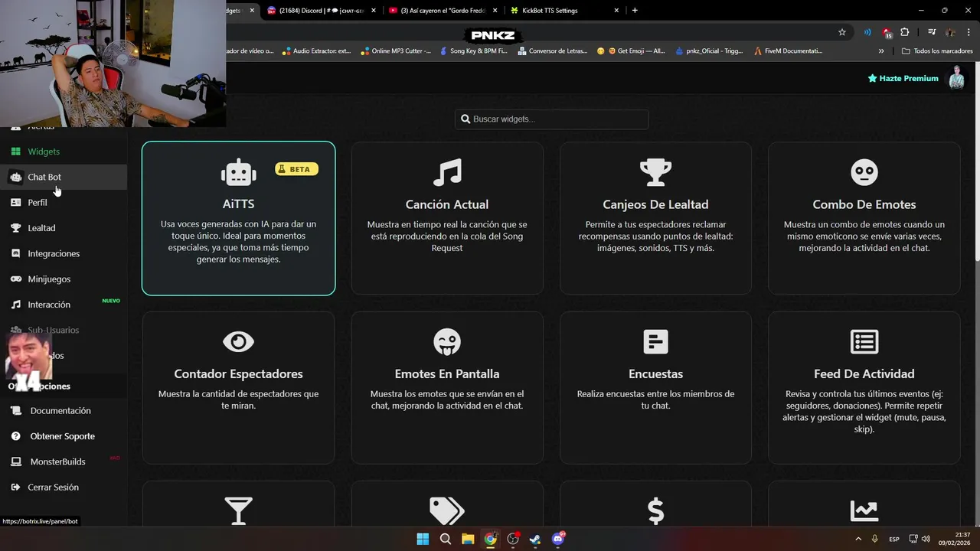Open the user profile avatar menu
The width and height of the screenshot is (980, 551).
tap(956, 78)
